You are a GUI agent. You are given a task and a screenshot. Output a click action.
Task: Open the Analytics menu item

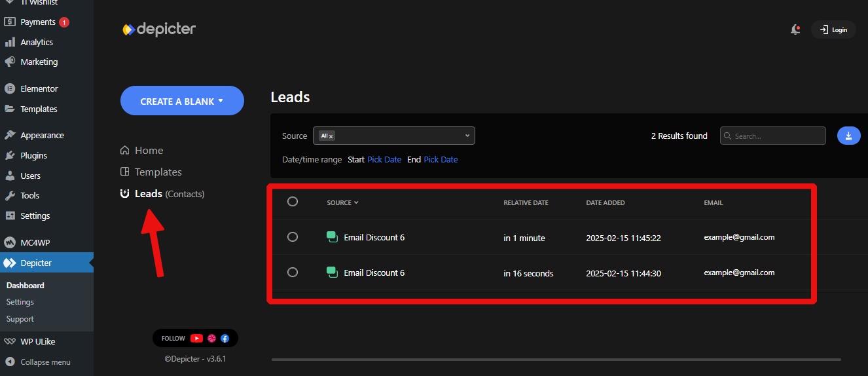(37, 42)
